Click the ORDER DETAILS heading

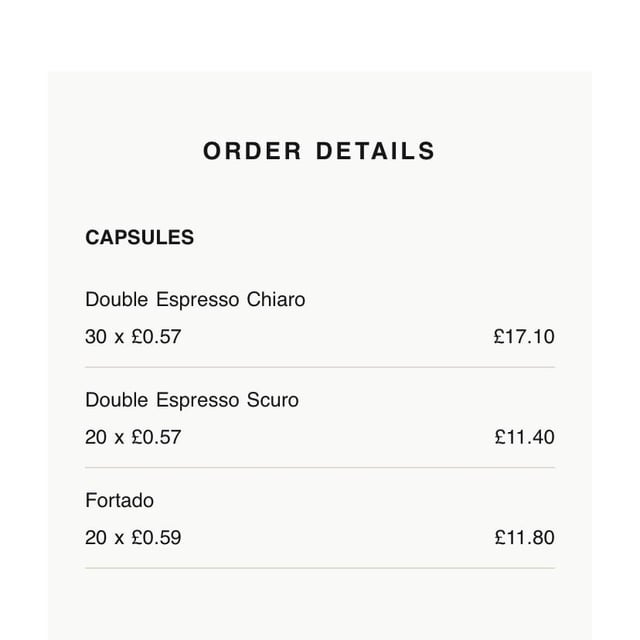[x=319, y=151]
